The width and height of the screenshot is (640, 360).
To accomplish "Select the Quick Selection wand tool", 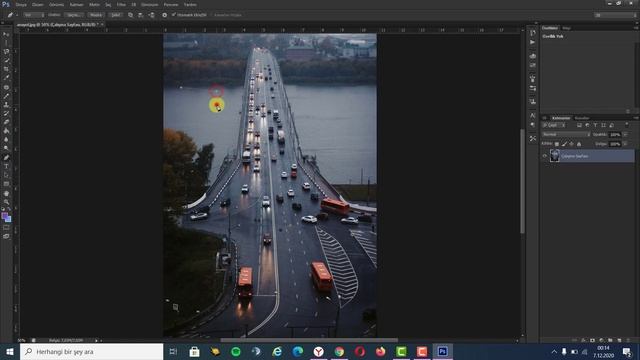I will point(6,60).
